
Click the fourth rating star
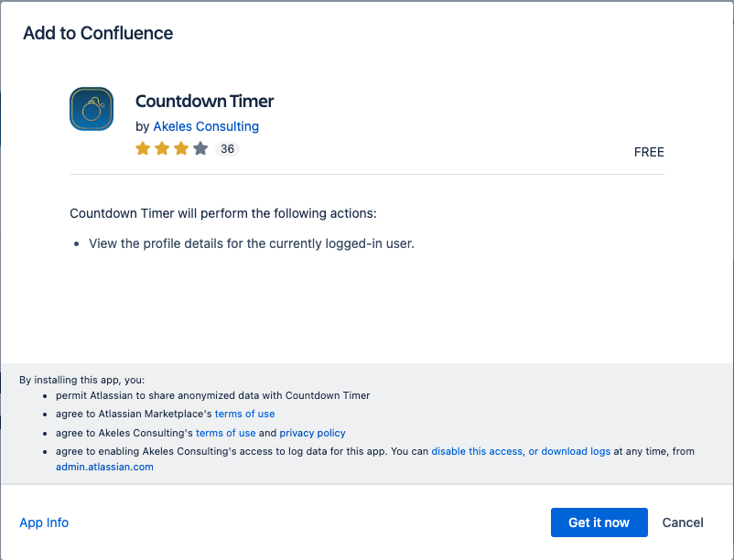click(200, 147)
